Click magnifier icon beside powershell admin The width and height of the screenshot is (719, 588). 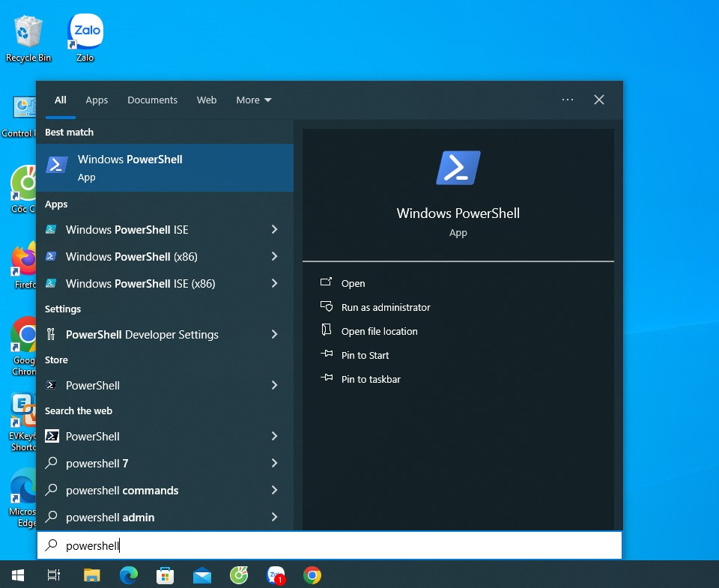click(x=52, y=517)
